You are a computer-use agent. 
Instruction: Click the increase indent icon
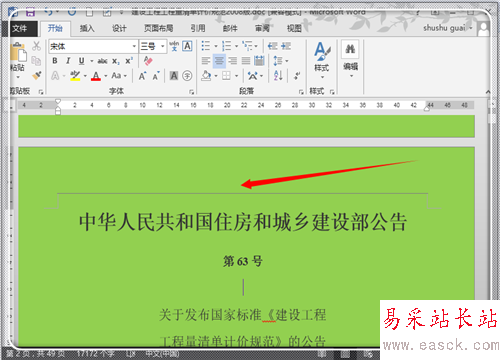tap(286, 46)
